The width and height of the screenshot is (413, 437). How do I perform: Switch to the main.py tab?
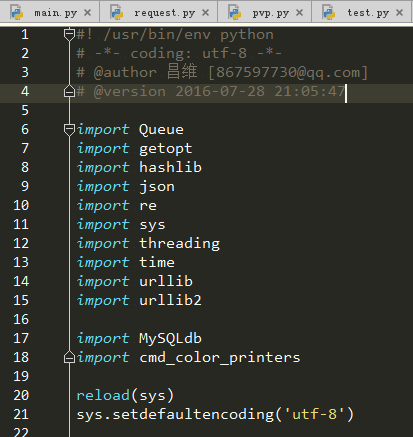[x=49, y=12]
